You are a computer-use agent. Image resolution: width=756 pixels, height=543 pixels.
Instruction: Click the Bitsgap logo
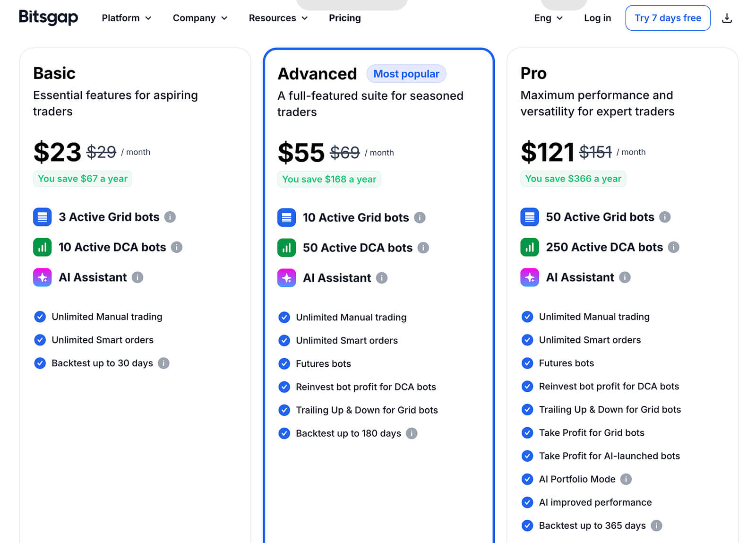pyautogui.click(x=48, y=17)
